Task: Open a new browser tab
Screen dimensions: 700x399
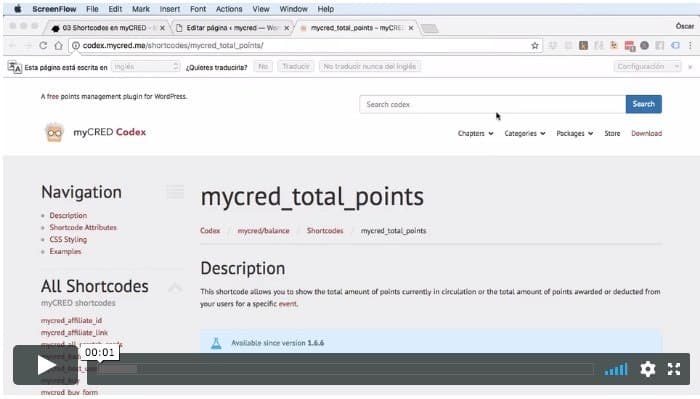Action: [x=430, y=29]
